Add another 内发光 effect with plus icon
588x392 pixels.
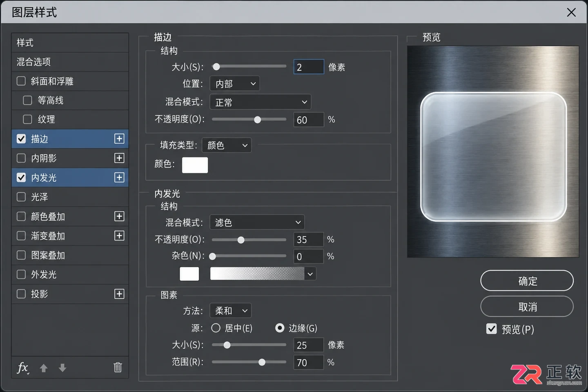[119, 178]
